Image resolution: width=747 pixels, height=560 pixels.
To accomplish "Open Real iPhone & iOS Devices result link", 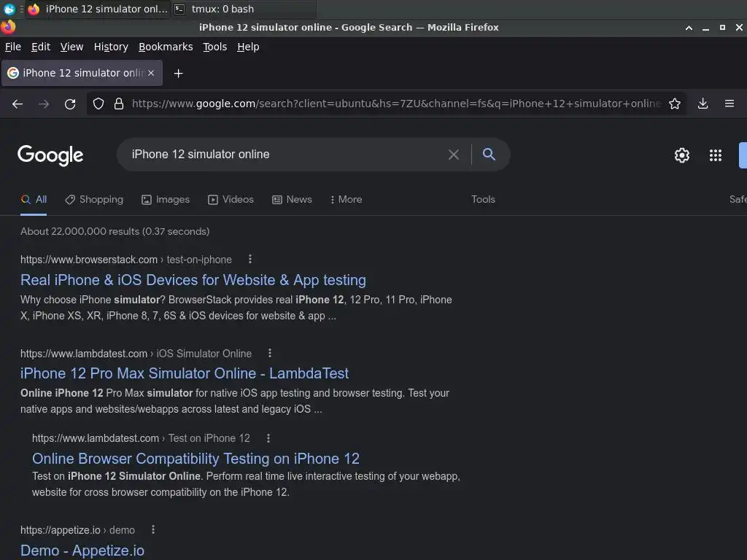I will point(193,280).
